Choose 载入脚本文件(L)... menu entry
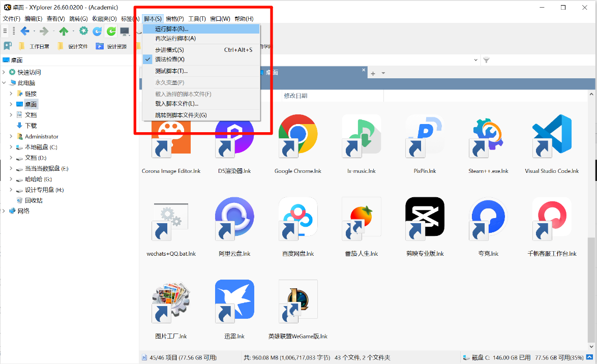 (201, 104)
